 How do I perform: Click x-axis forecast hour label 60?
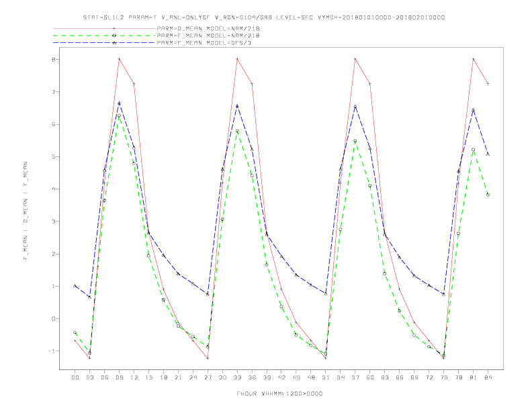click(370, 377)
